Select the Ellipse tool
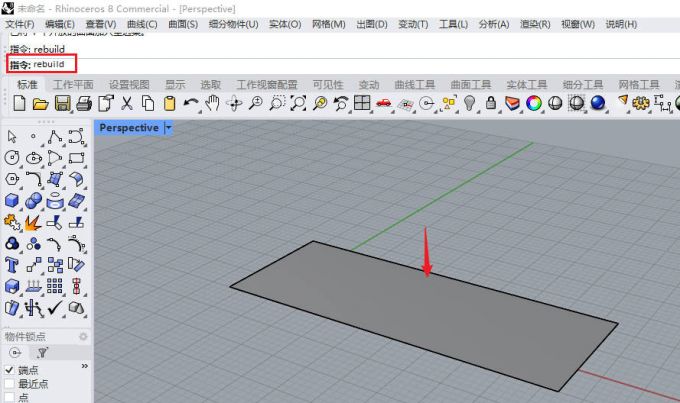Image resolution: width=680 pixels, height=403 pixels. pos(33,158)
